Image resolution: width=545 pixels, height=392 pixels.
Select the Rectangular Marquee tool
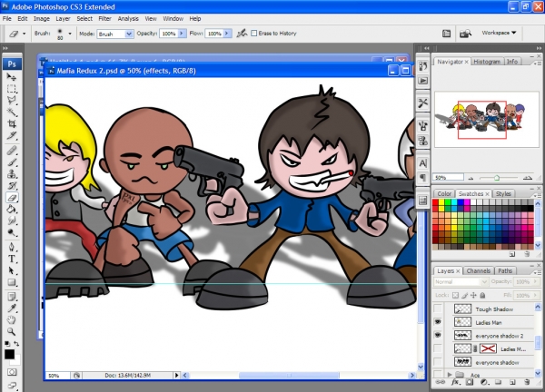pos(12,89)
